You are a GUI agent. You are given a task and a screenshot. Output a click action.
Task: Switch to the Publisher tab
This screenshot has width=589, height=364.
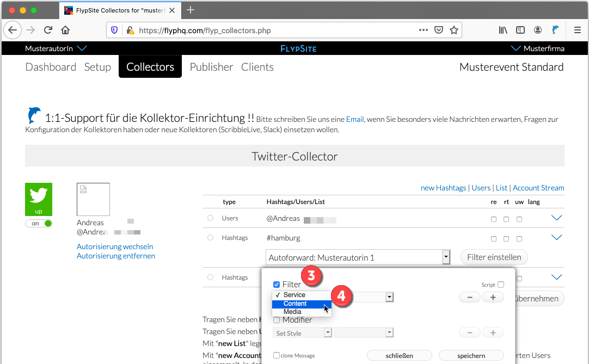tap(211, 67)
